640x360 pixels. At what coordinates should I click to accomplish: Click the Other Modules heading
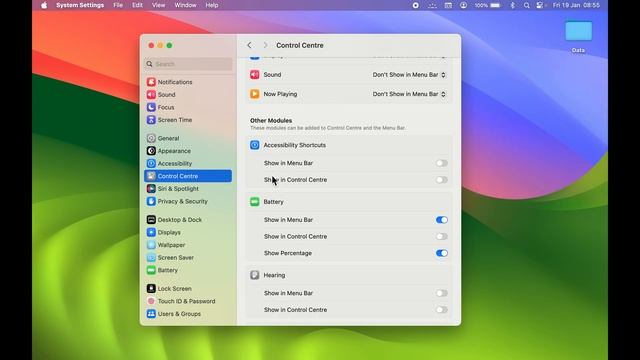pos(271,120)
